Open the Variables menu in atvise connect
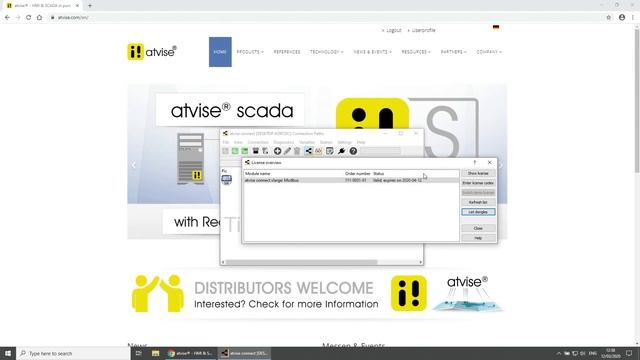The width and height of the screenshot is (640, 360). click(307, 142)
